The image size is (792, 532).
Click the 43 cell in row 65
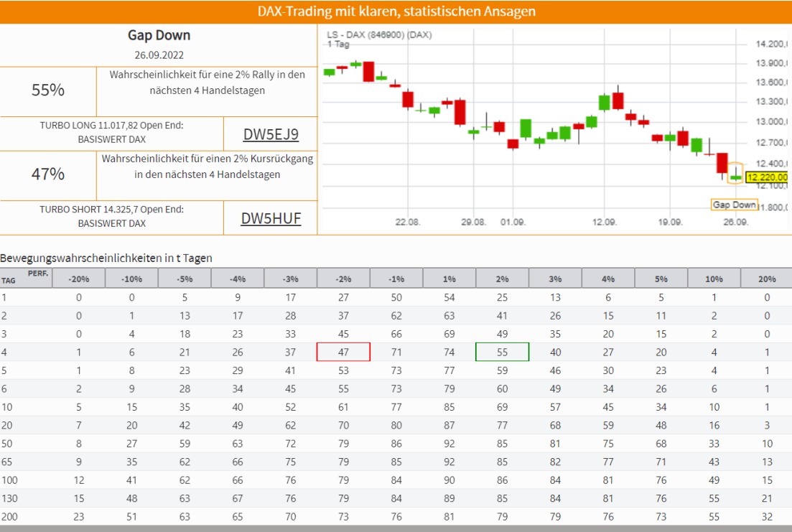point(714,462)
